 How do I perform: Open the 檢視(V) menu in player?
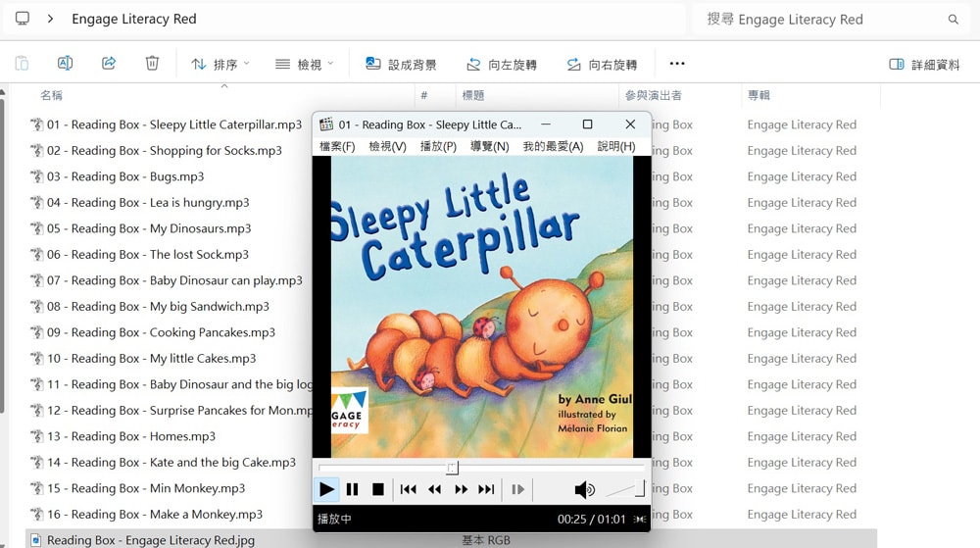387,146
